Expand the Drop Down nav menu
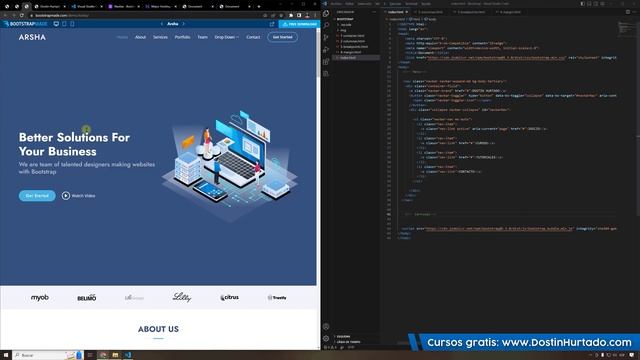 (x=227, y=37)
